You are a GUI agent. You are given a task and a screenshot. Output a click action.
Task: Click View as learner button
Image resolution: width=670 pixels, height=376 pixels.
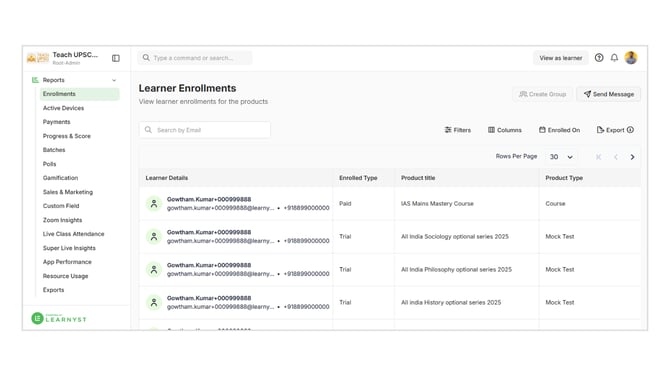coord(561,58)
